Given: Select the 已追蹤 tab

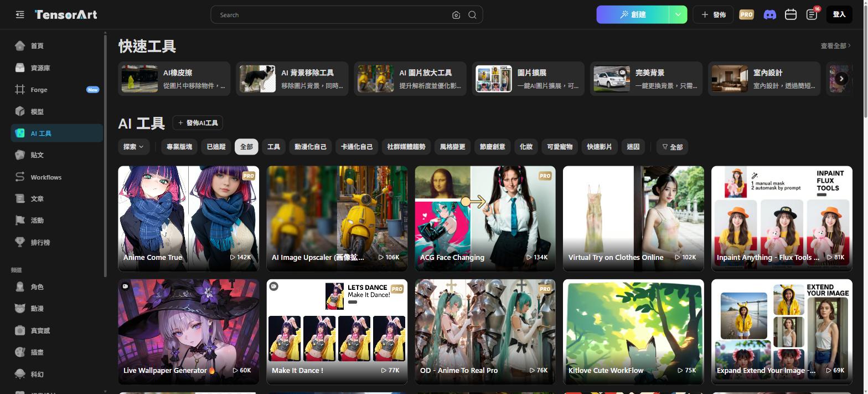Looking at the screenshot, I should pos(216,147).
